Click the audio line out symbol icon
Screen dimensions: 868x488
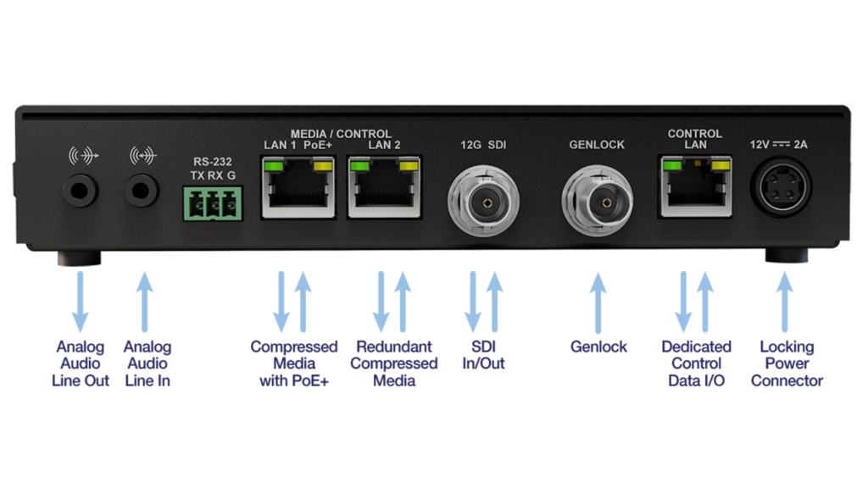83,156
